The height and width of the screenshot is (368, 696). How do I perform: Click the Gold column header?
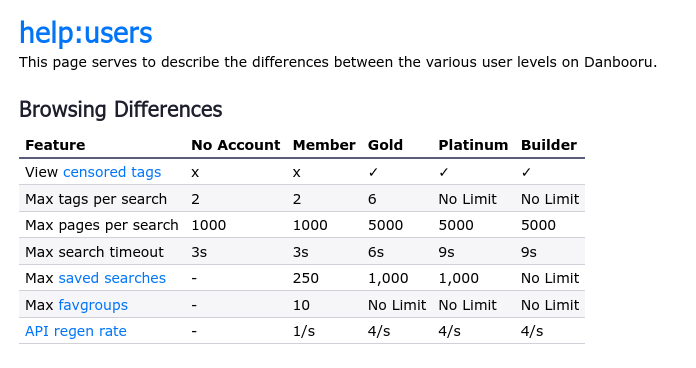tap(385, 145)
